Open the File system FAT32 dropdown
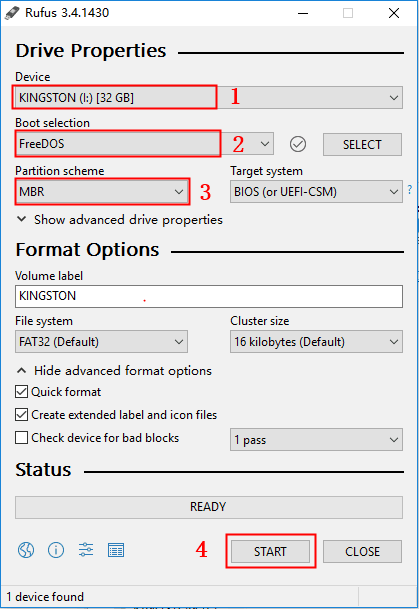Viewport: 419px width, 609px height. pos(101,342)
